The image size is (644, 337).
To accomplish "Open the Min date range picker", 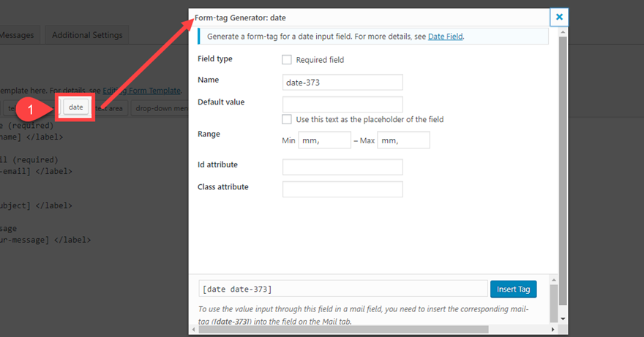I will [324, 140].
